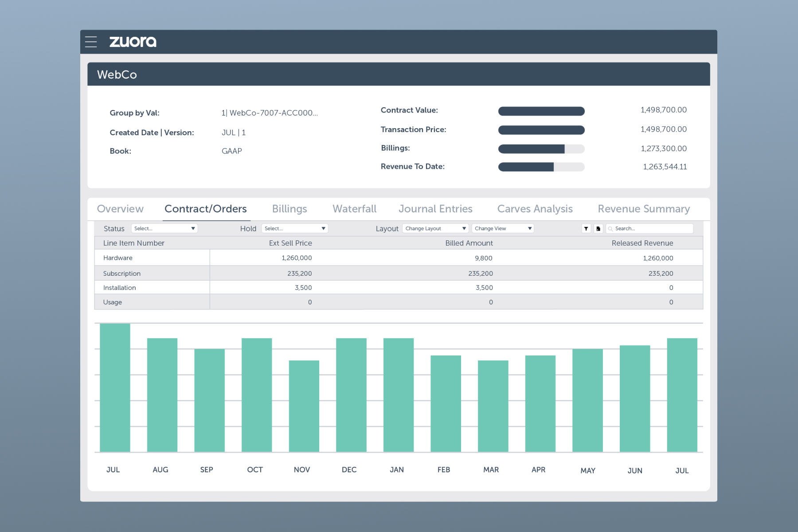Viewport: 798px width, 532px height.
Task: Switch to the Billings tab
Action: pos(289,209)
